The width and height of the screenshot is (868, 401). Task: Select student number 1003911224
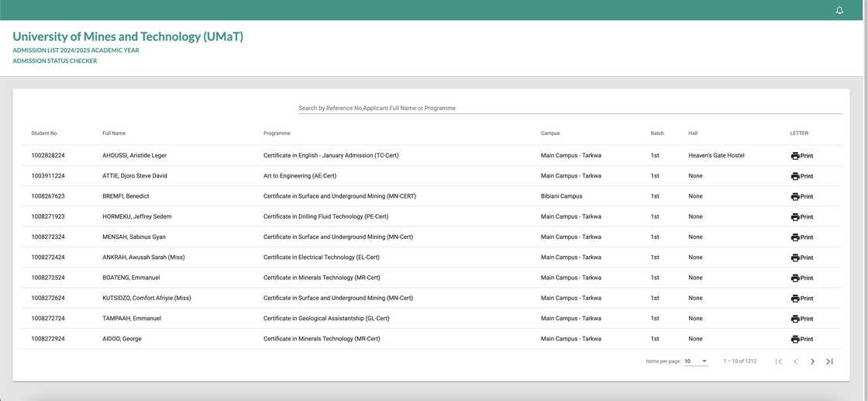click(x=48, y=176)
